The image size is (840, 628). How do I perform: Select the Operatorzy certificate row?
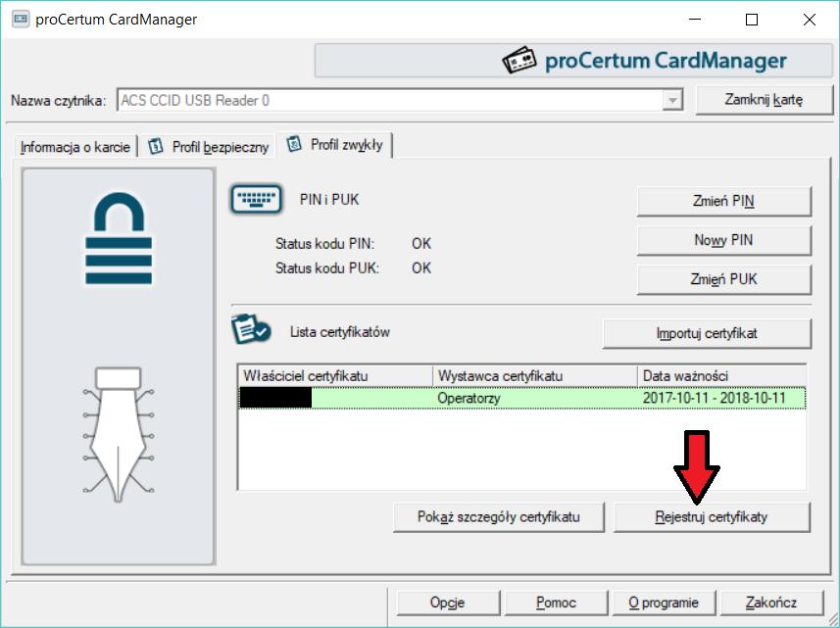click(x=522, y=399)
